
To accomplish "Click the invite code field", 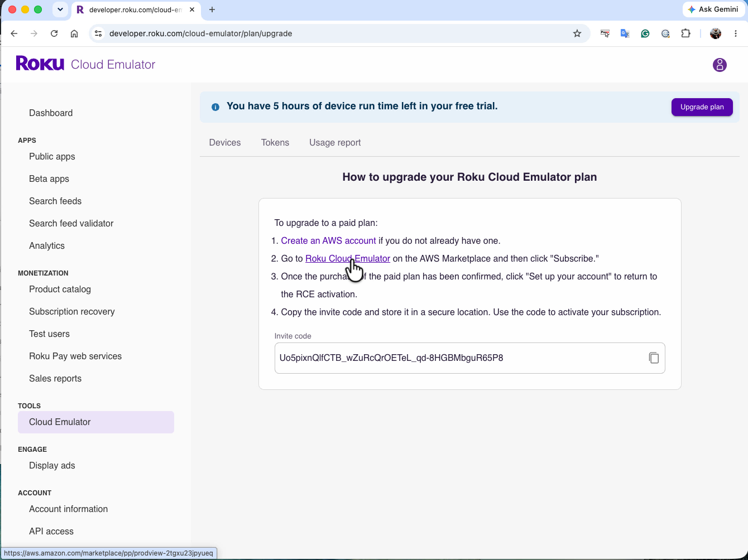I will (469, 358).
